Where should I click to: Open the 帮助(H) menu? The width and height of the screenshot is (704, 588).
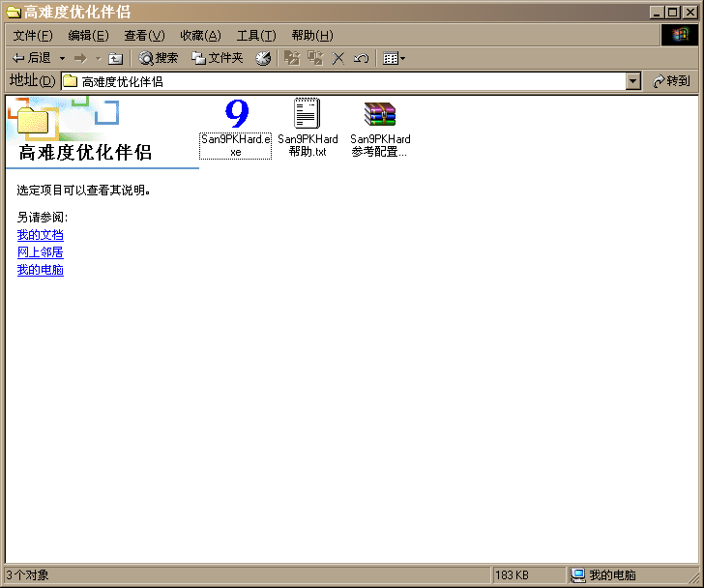tap(312, 36)
